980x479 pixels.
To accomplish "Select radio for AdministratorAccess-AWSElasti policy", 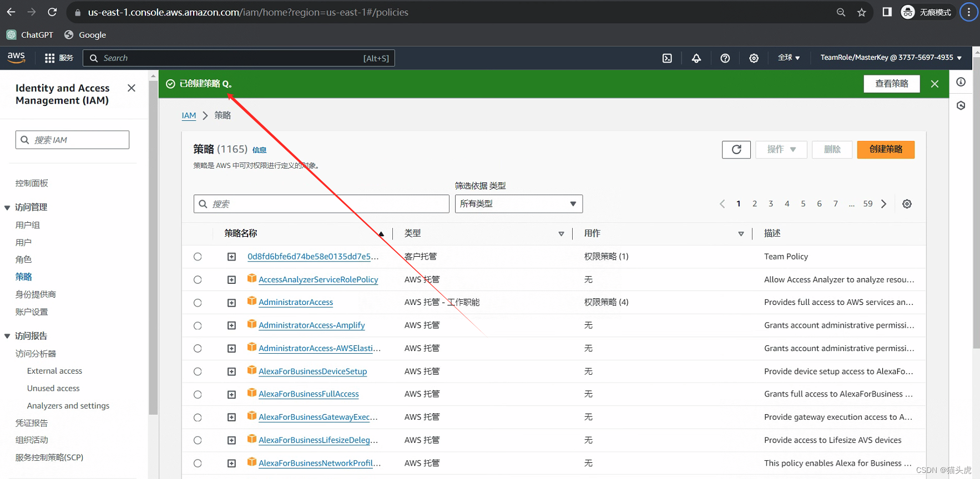I will pyautogui.click(x=198, y=349).
